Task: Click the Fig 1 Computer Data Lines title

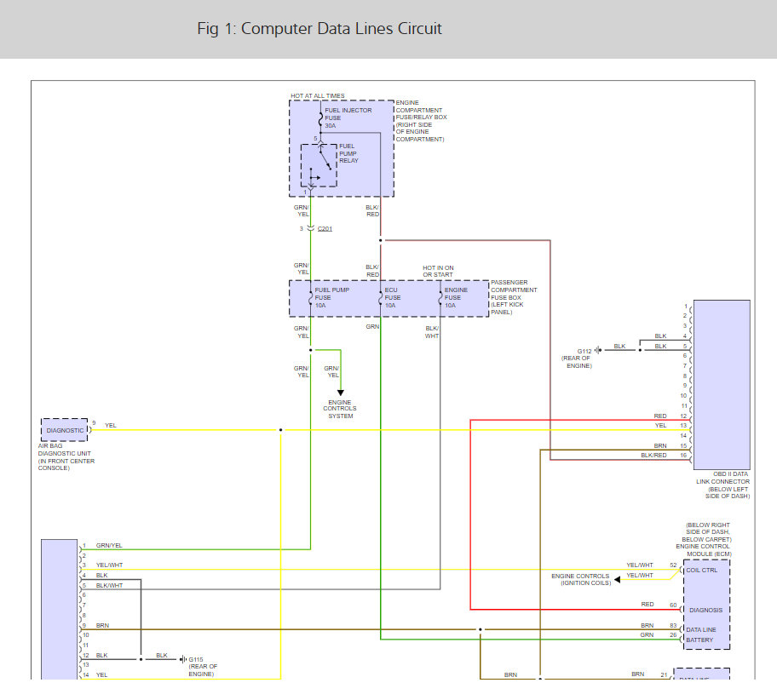Action: (319, 29)
